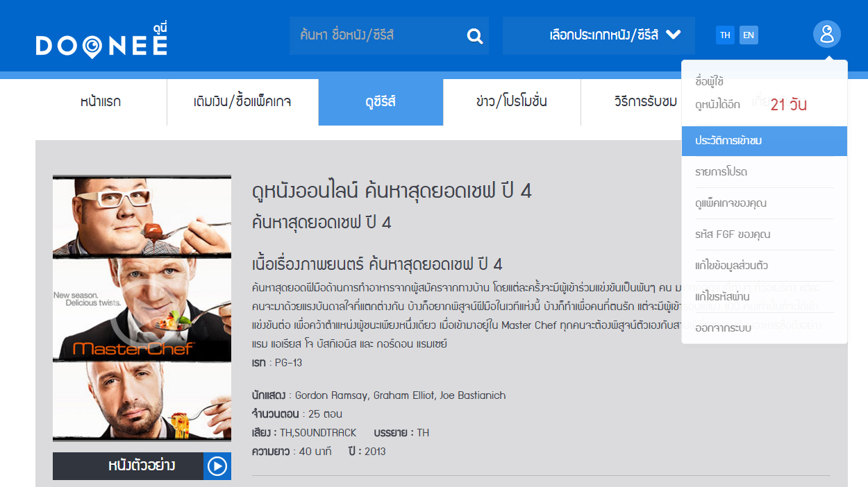Viewport: 868px width, 487px height.
Task: Click the MasterChef poster image
Action: pos(142,308)
